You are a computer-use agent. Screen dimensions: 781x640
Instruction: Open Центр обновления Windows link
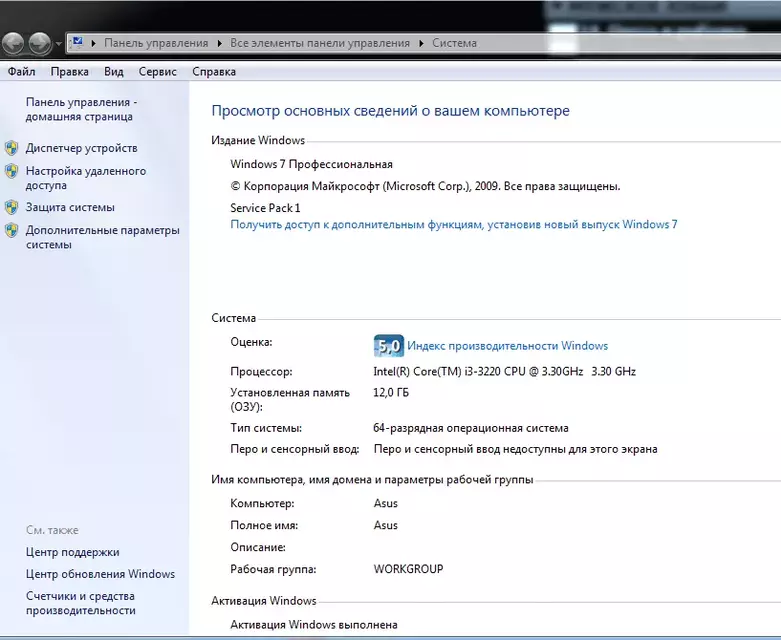(x=101, y=574)
